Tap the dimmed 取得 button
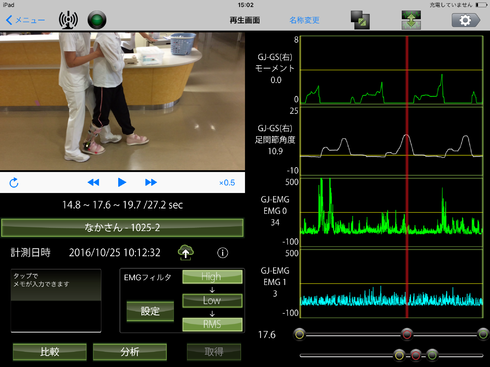Viewport: 490px width, 367px height. (x=214, y=352)
